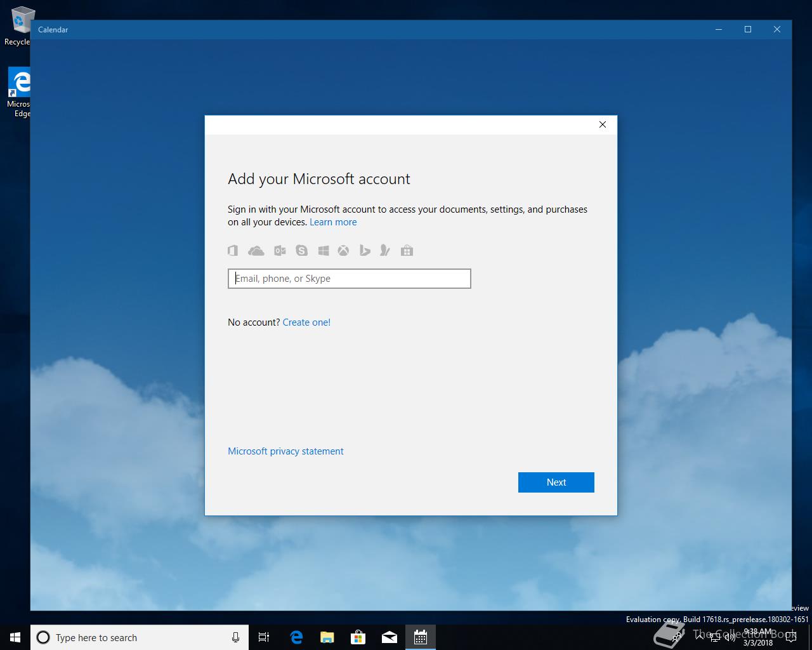Open the Windows Start menu
812x650 pixels.
point(15,637)
